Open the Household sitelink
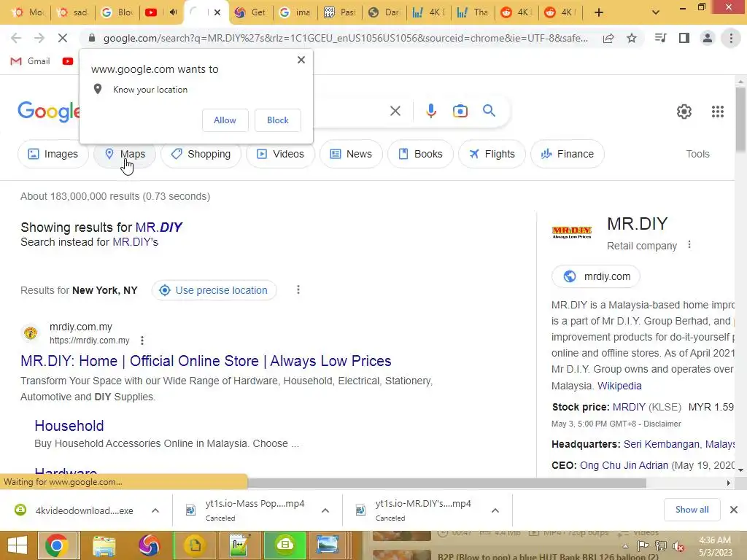747x560 pixels. [69, 426]
